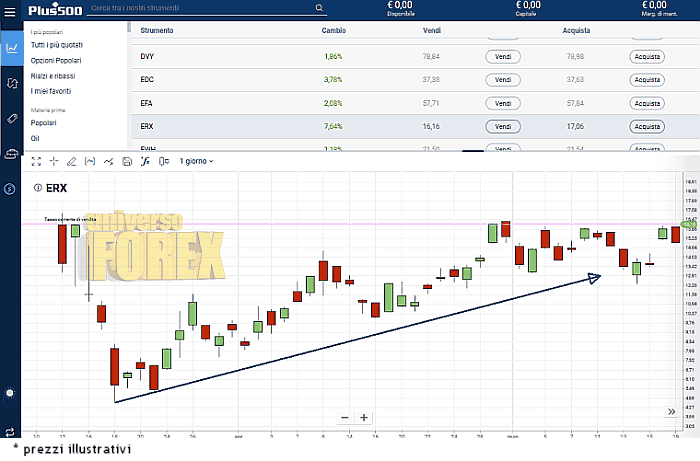Select Opzioni Popolari category
This screenshot has width=700, height=461.
56,61
